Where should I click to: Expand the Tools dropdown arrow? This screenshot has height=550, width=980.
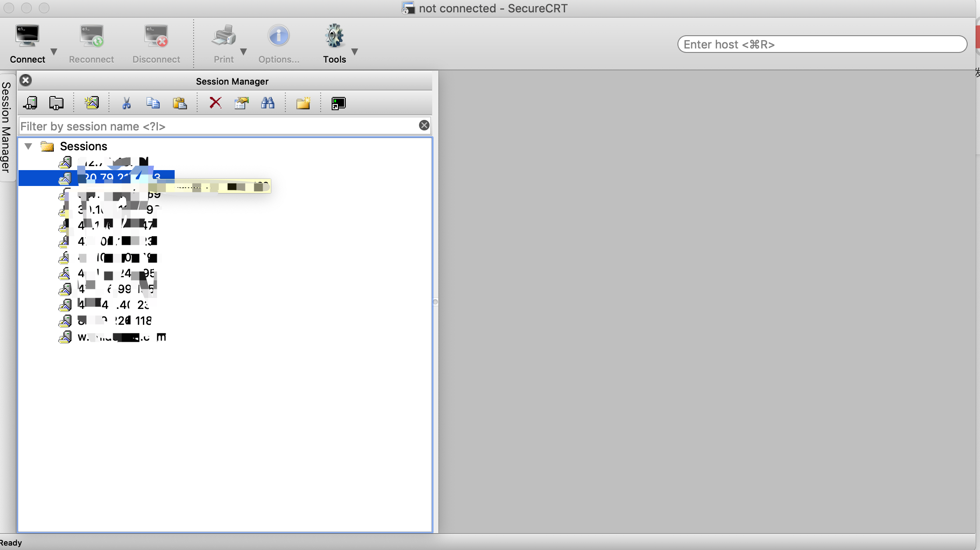tap(354, 52)
